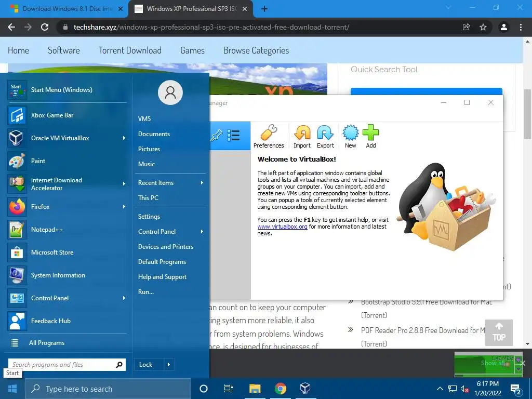532x399 pixels.
Task: Expand left Control Panel submenu arrow
Action: coord(124,298)
